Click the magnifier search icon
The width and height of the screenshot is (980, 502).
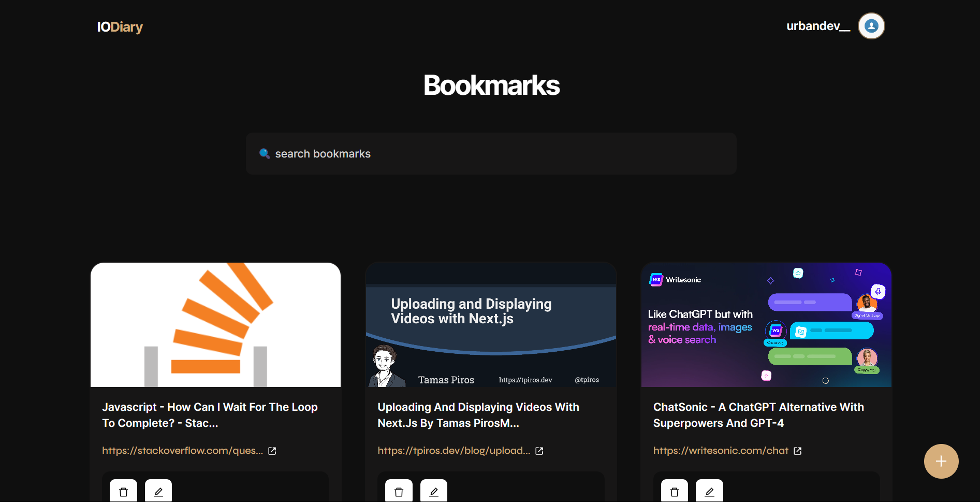[265, 153]
